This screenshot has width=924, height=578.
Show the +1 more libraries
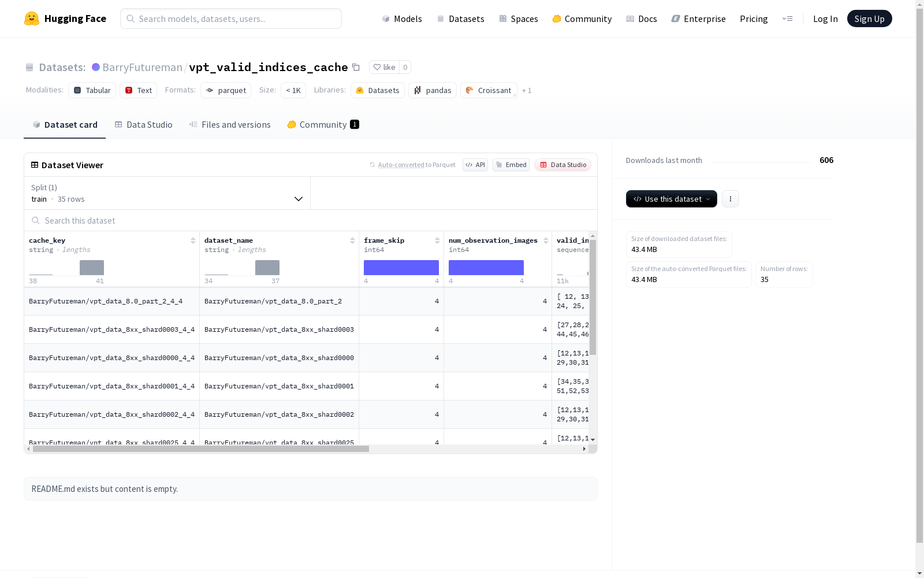527,90
